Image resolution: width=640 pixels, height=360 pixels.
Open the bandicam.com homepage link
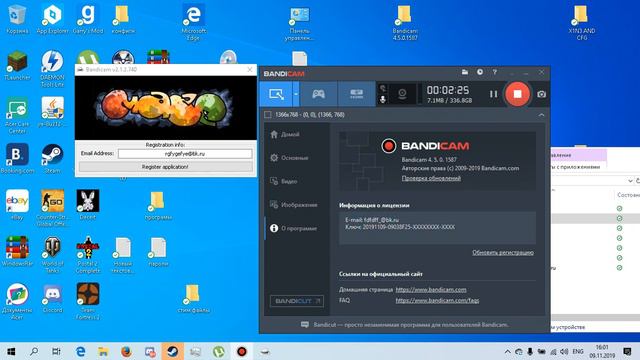(x=431, y=290)
